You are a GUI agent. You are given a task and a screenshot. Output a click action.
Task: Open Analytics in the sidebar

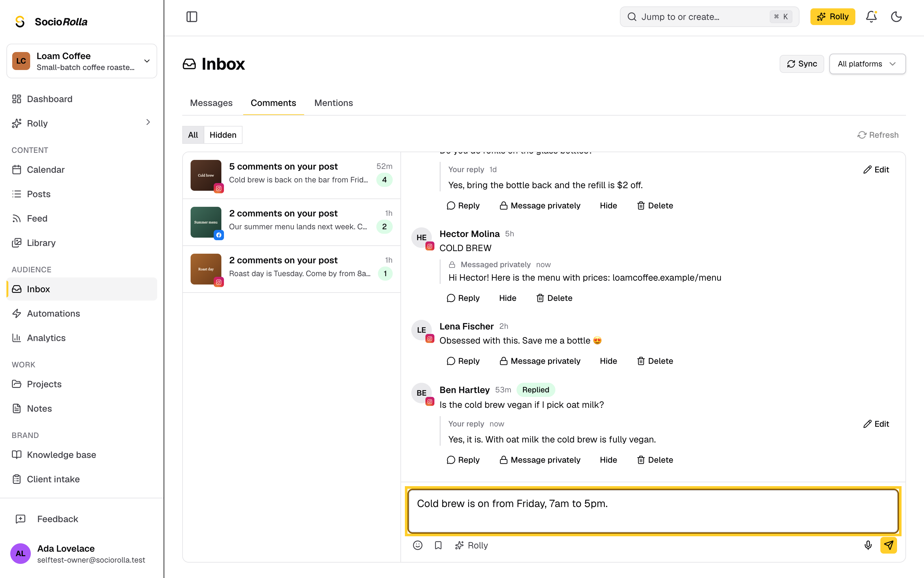pyautogui.click(x=82, y=338)
